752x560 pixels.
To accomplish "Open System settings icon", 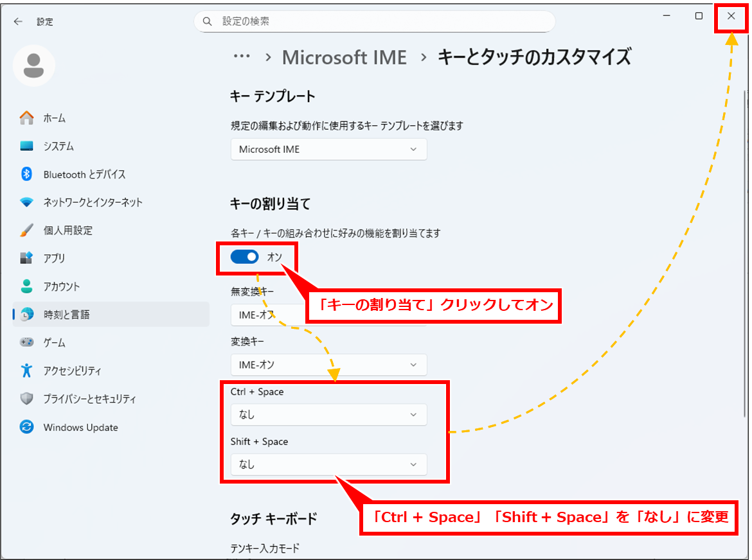I will pos(26,146).
